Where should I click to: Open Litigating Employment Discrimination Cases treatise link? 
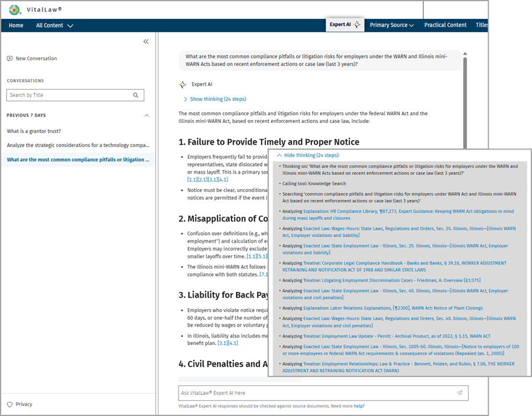(392, 280)
